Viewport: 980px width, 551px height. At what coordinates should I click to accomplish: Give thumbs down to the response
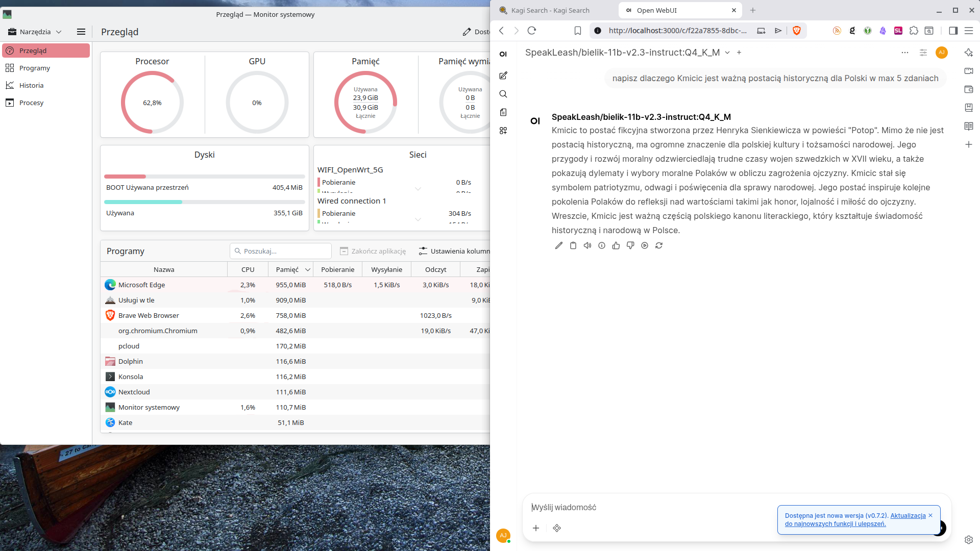tap(630, 245)
